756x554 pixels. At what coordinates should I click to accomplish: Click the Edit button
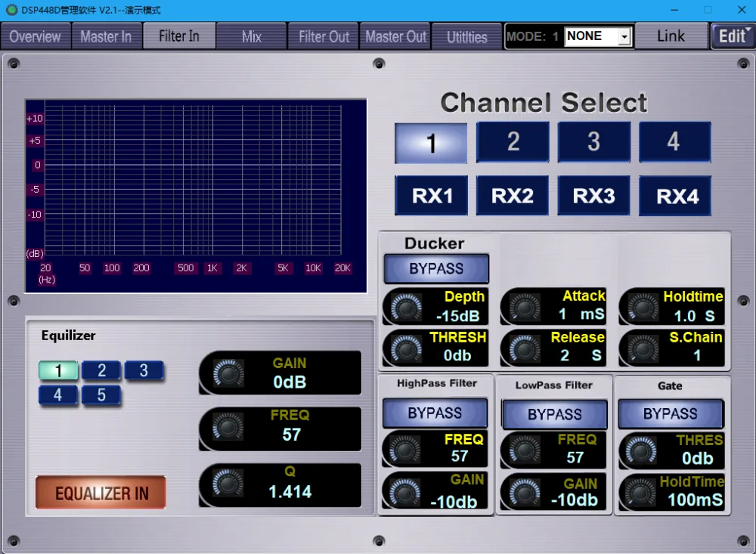[x=733, y=36]
